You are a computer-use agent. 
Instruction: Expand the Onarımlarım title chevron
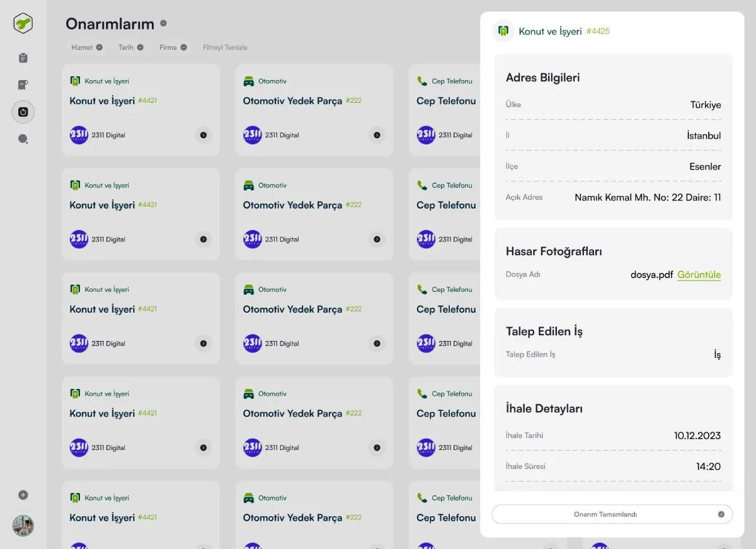(164, 23)
